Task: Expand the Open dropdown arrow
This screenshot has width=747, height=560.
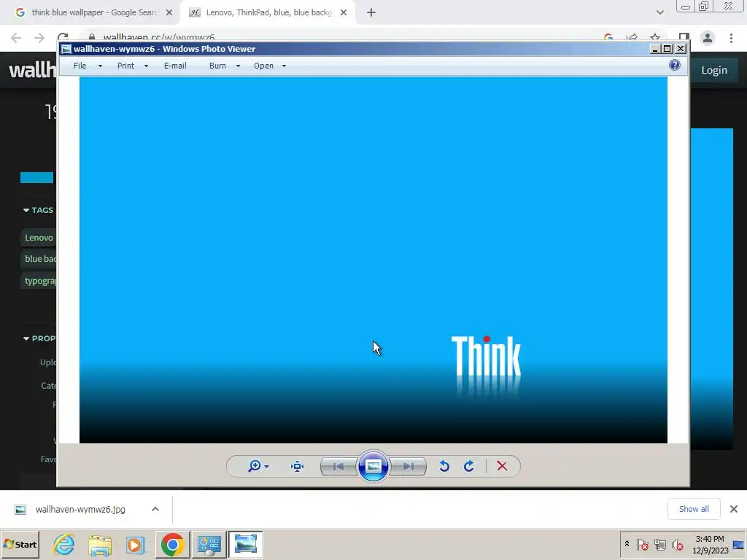Action: coord(284,66)
